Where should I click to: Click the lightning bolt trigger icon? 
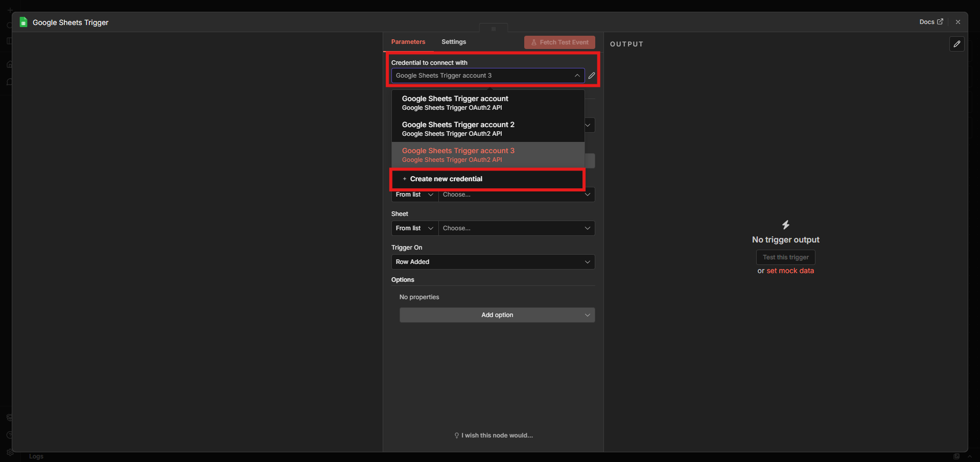tap(785, 225)
